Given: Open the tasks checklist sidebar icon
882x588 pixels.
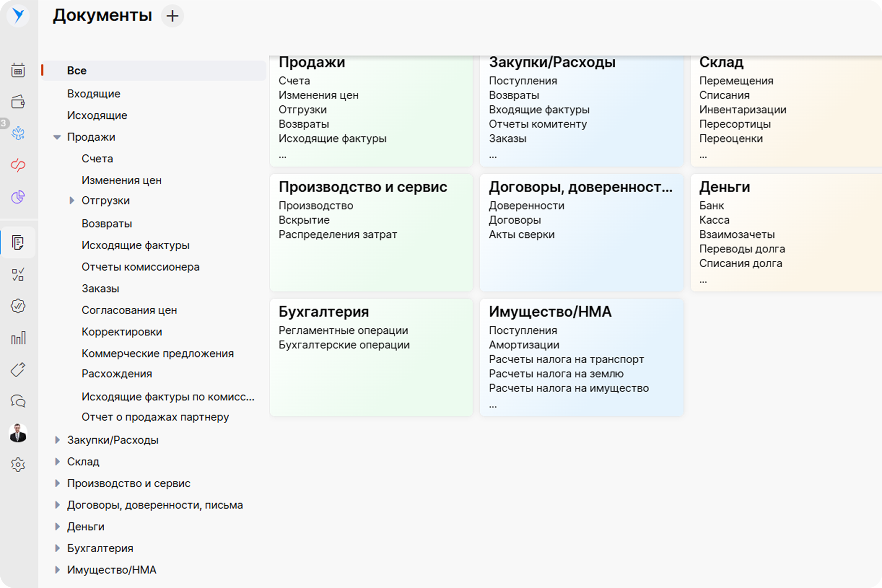Looking at the screenshot, I should 18,275.
